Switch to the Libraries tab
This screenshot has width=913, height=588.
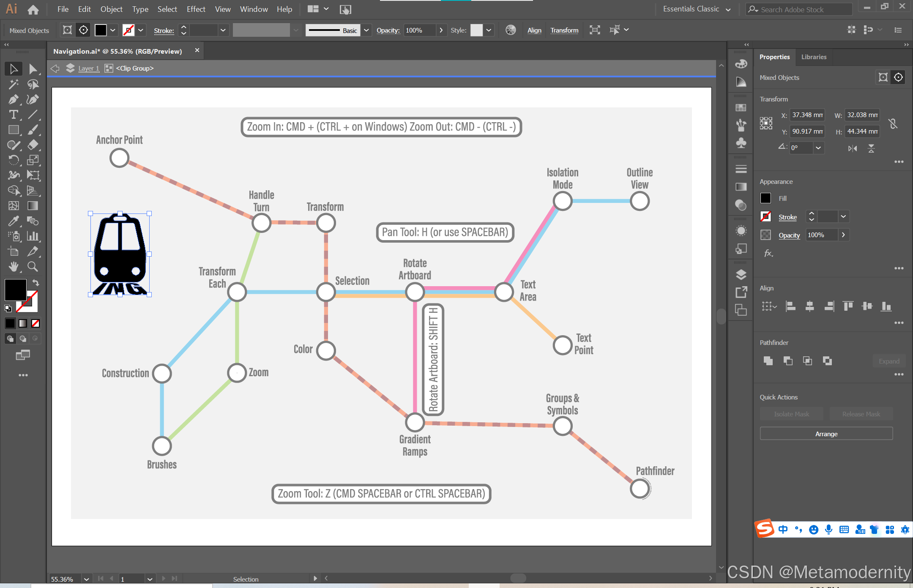[814, 57]
